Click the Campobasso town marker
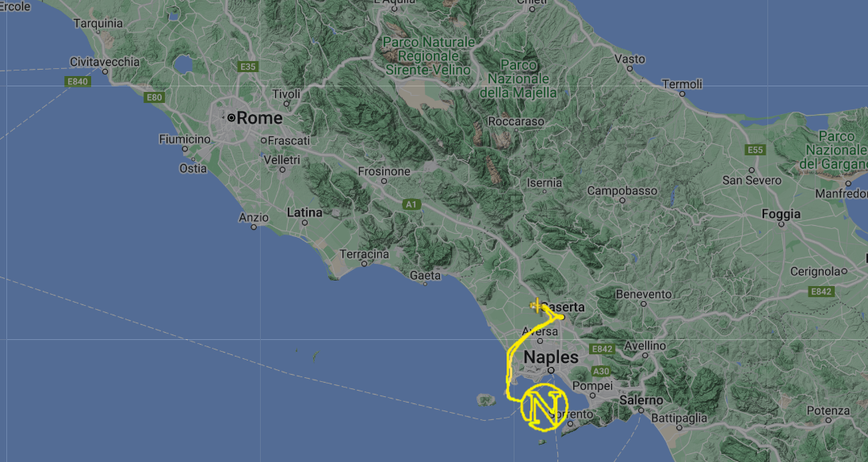The width and height of the screenshot is (868, 462). (622, 200)
